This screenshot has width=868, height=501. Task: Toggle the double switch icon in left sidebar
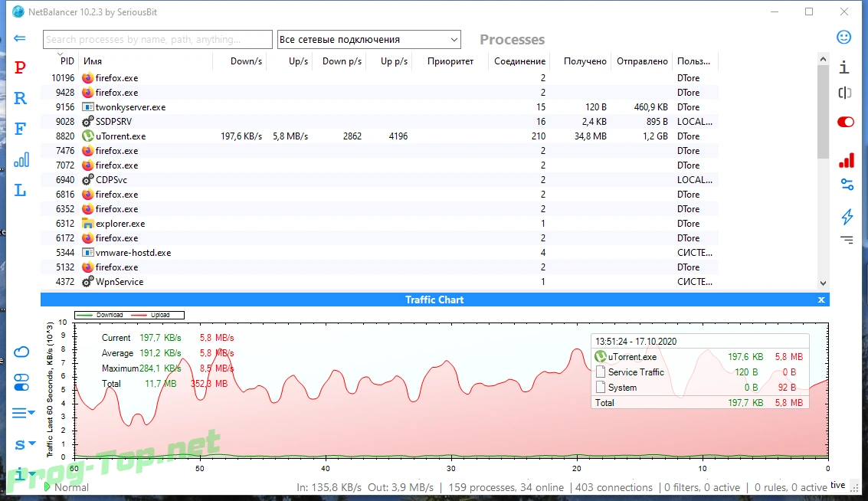pos(21,382)
